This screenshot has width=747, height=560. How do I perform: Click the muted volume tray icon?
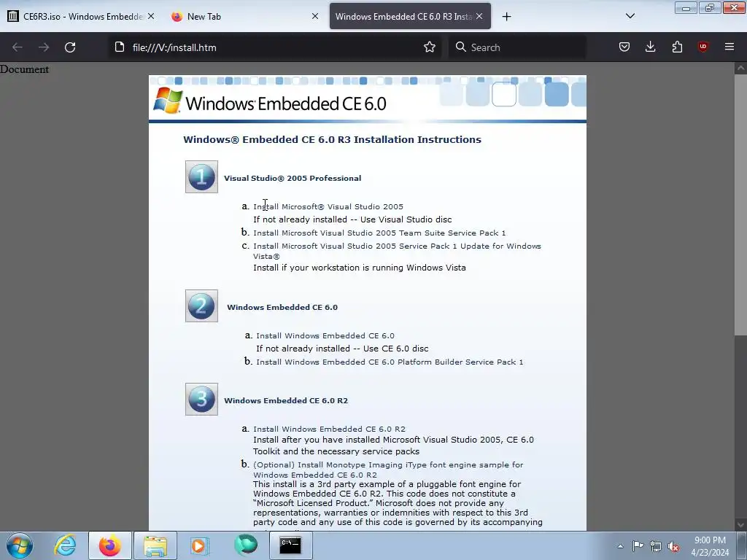click(673, 547)
